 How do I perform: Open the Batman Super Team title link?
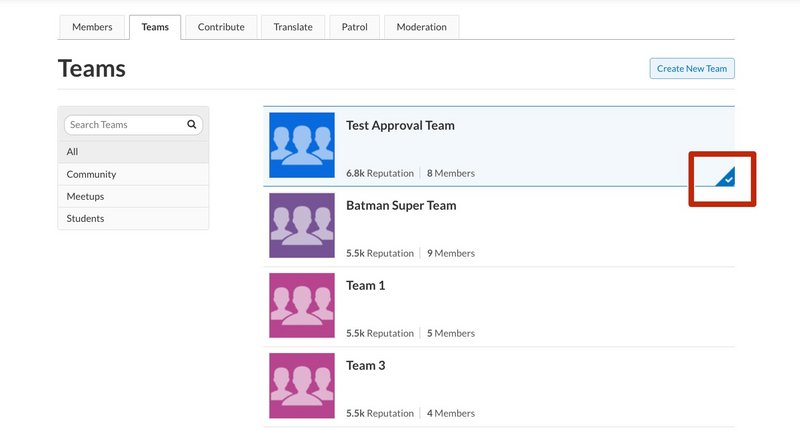pyautogui.click(x=401, y=206)
